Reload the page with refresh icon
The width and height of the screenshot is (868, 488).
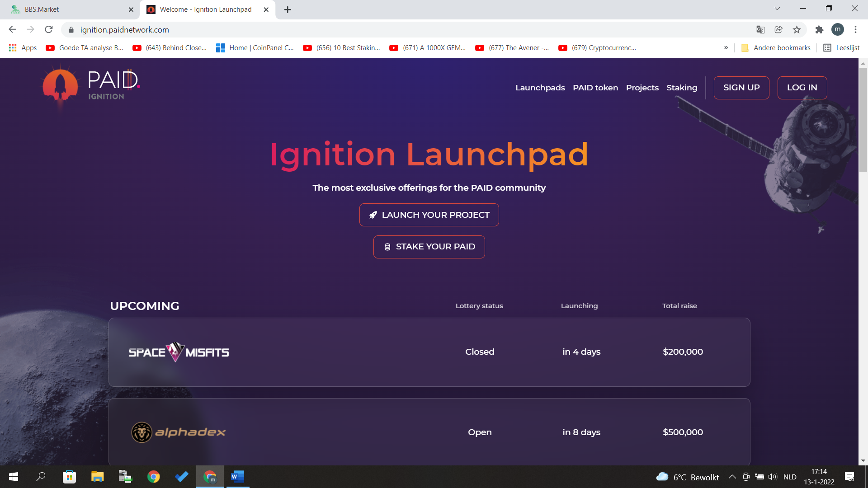[49, 30]
